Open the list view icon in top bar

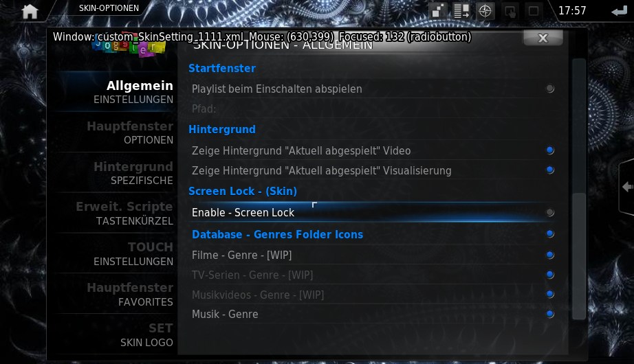point(461,11)
